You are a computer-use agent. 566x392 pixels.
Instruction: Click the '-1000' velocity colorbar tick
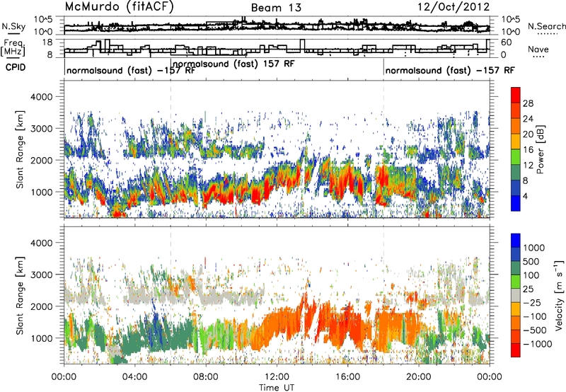(x=538, y=344)
